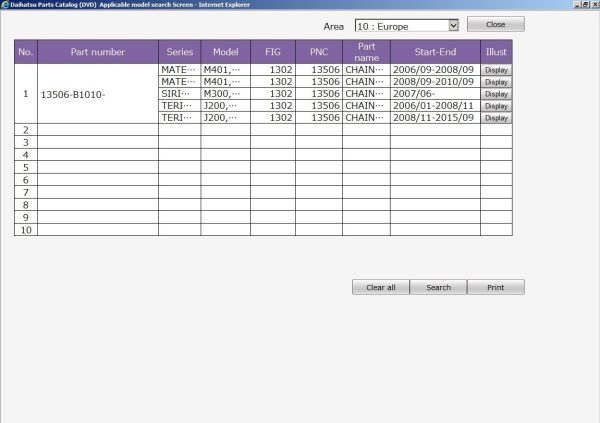
Task: Click date range 2008/09-2010/09
Action: [434, 82]
